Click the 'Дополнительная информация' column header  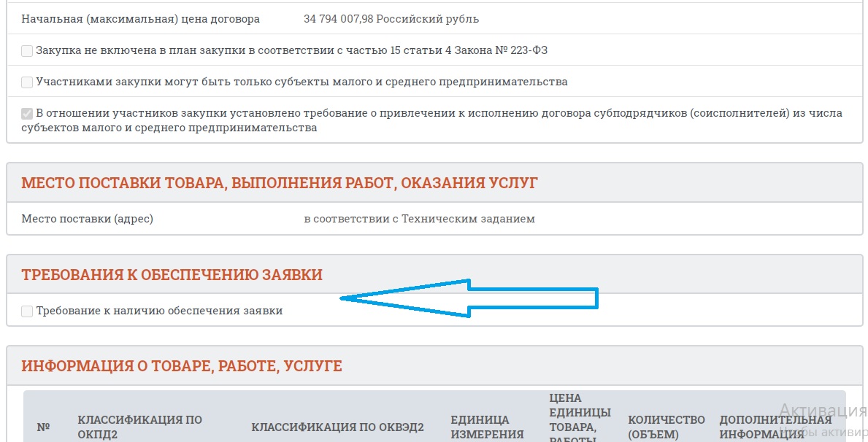[775, 427]
